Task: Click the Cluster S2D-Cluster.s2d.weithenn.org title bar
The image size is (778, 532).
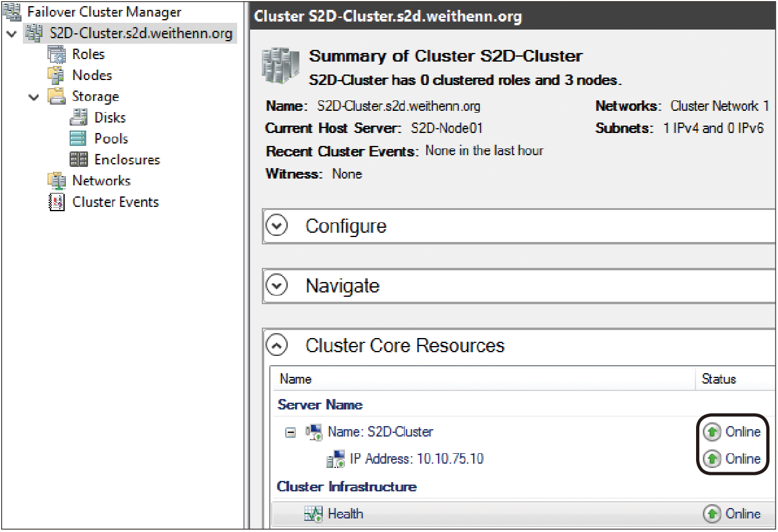Action: coord(513,16)
